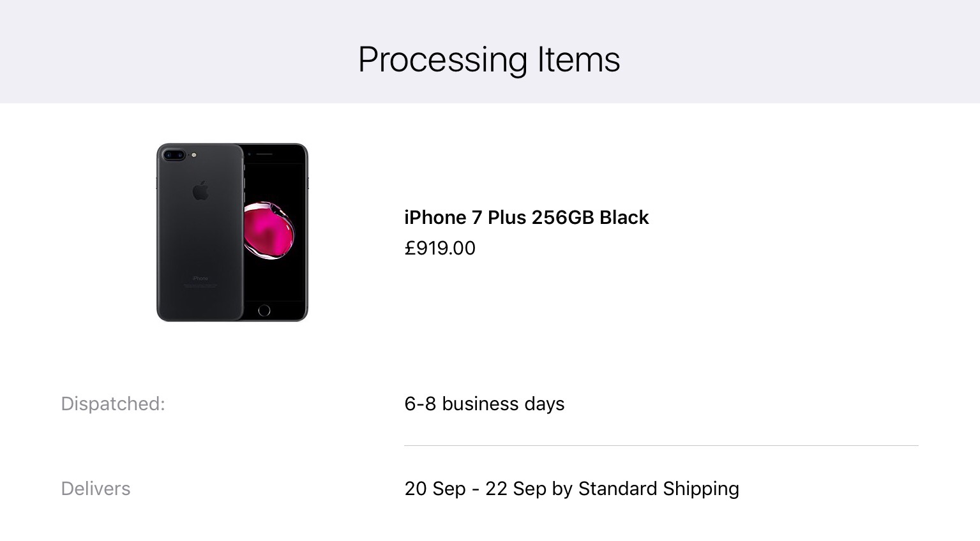Image resolution: width=980 pixels, height=541 pixels.
Task: Select the Delivers label
Action: [96, 489]
